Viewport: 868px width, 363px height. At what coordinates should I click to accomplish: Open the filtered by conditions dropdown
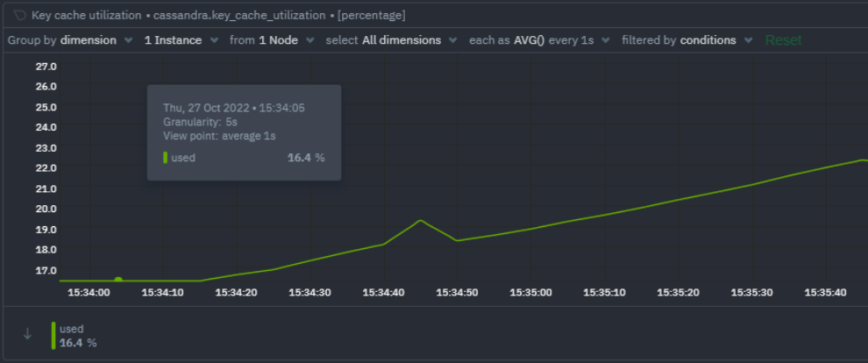click(687, 40)
